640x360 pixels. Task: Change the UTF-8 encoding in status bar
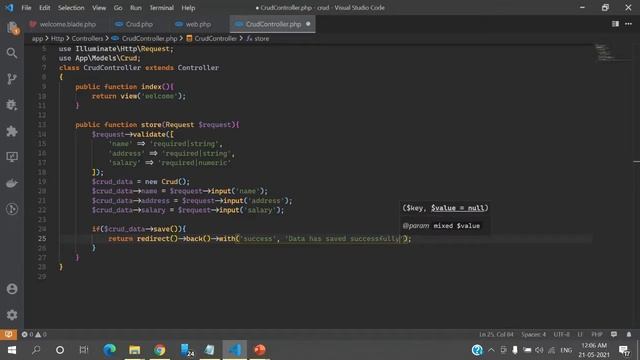click(562, 334)
